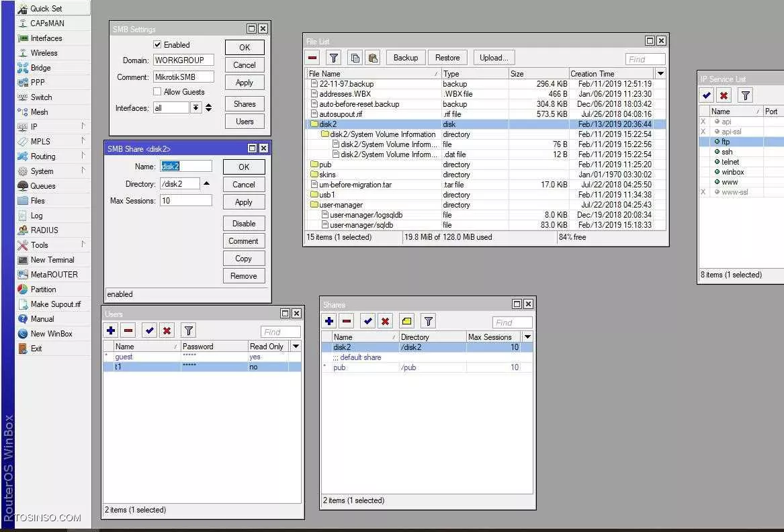Image resolution: width=784 pixels, height=532 pixels.
Task: Select the guest user row in Users window
Action: (202, 357)
